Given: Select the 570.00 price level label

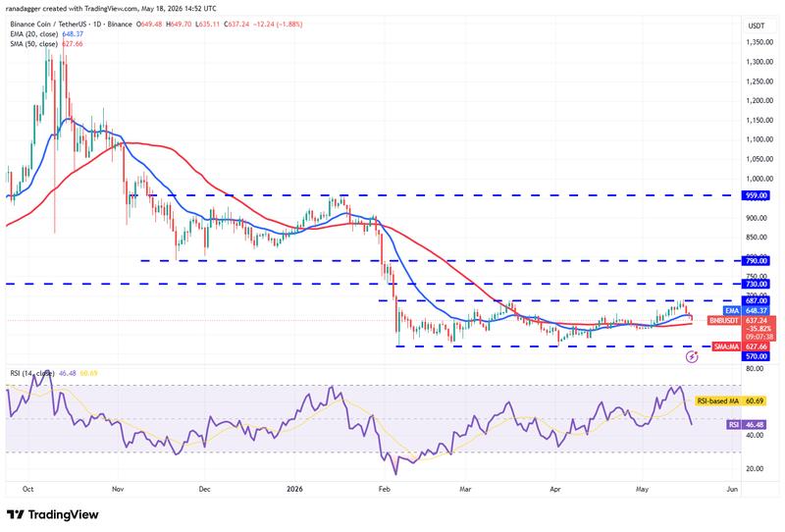Looking at the screenshot, I should (x=755, y=356).
